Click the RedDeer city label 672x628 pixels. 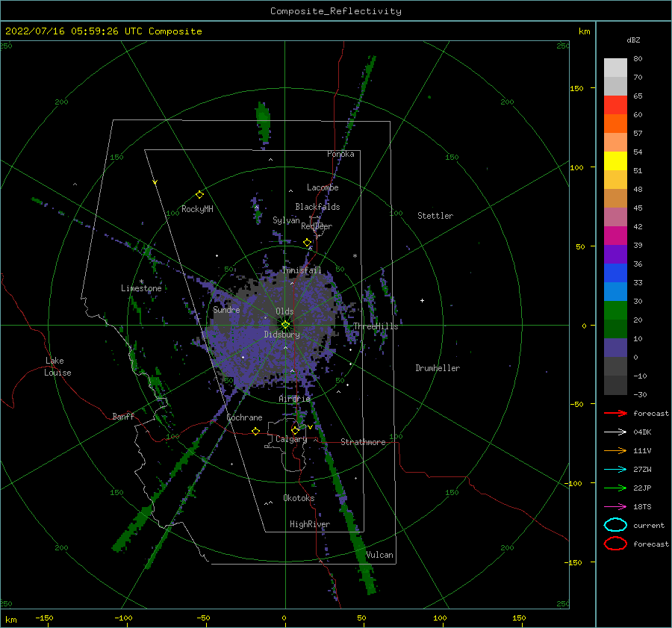pos(317,226)
